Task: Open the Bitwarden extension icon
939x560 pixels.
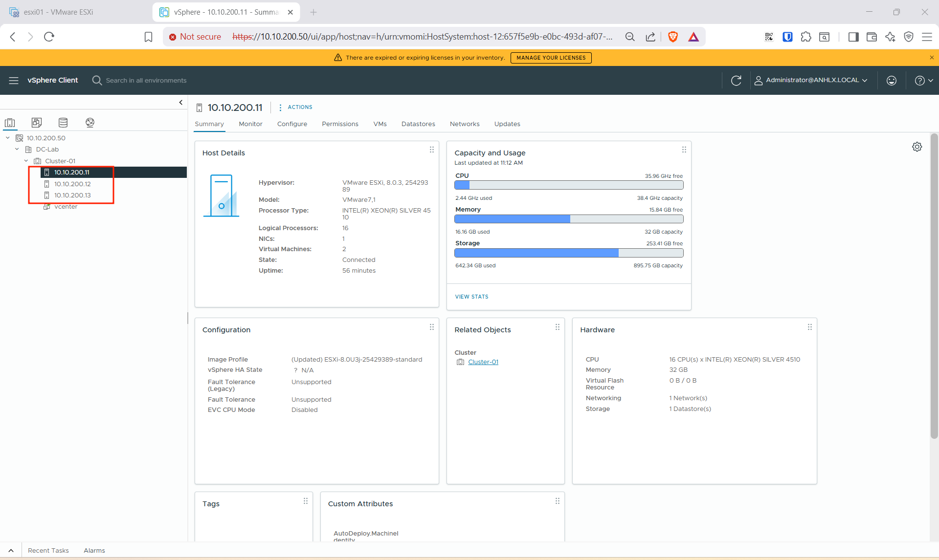Action: pyautogui.click(x=787, y=37)
